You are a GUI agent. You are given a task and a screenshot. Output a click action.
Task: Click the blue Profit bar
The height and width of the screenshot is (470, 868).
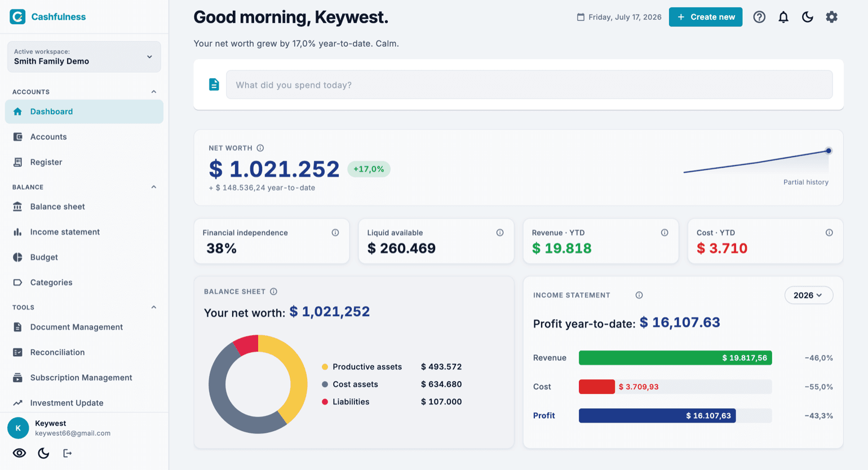pyautogui.click(x=657, y=415)
